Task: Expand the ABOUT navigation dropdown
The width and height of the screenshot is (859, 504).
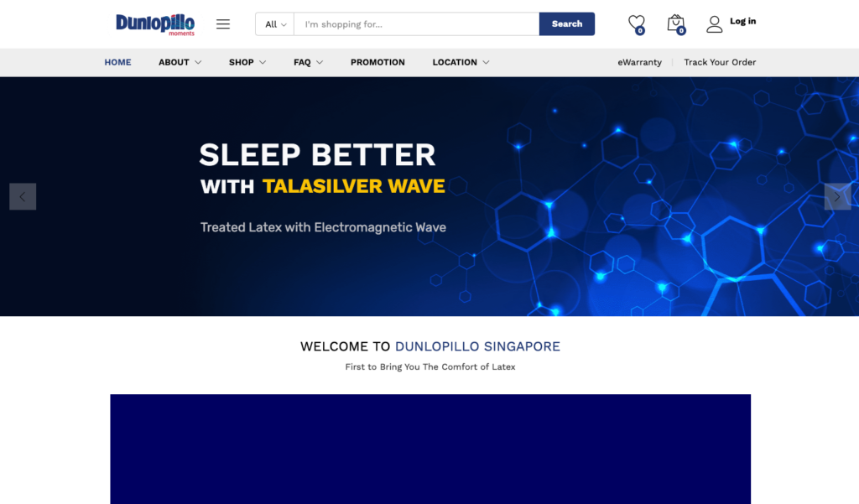Action: 179,62
